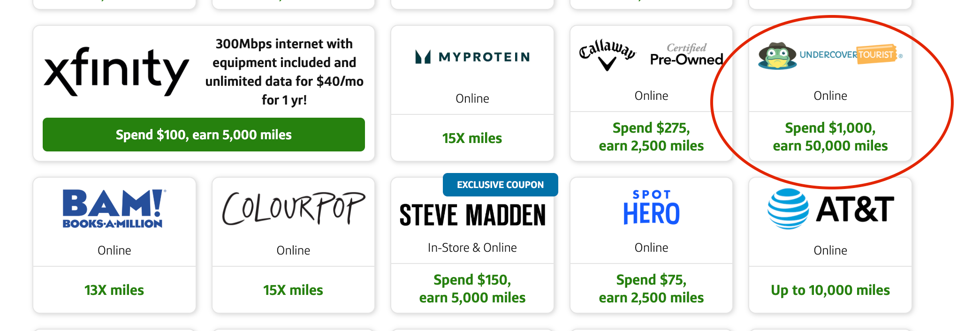Open the Spend $1,000 earn 50,000 miles offer
This screenshot has height=331, width=980.
[x=830, y=137]
